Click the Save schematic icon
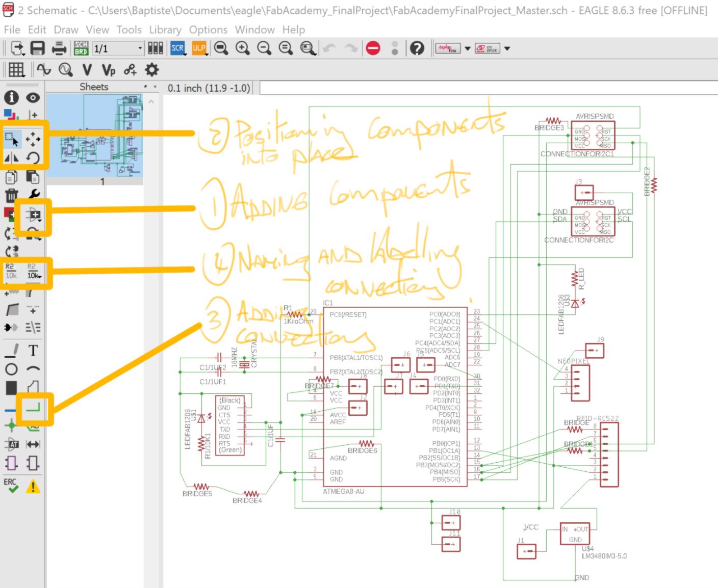This screenshot has width=718, height=588. (38, 48)
